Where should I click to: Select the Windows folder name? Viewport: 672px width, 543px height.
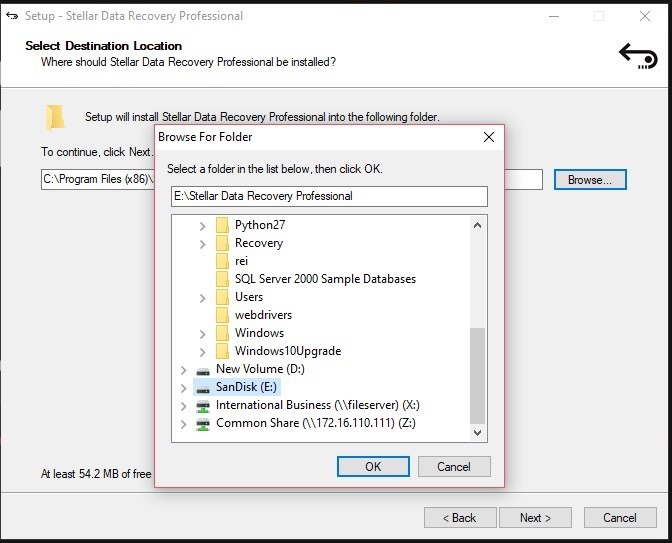(259, 333)
